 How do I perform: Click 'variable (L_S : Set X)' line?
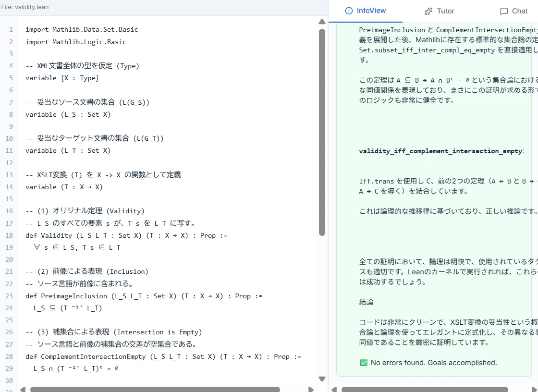68,114
